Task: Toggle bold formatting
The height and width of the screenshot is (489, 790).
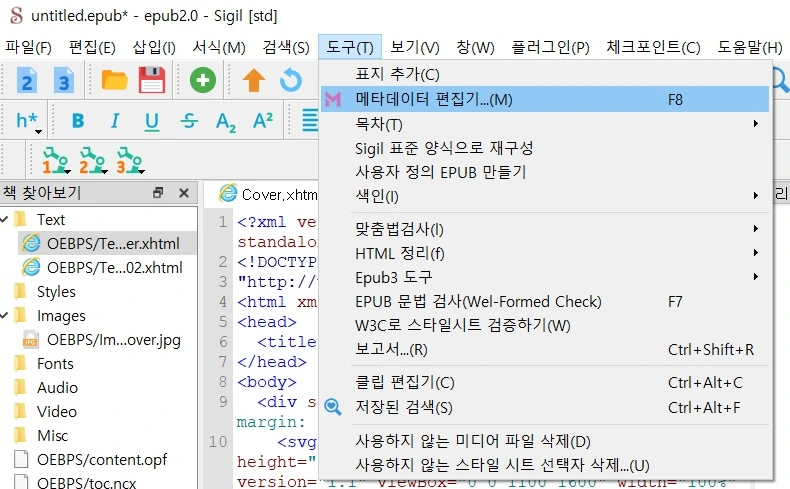Action: pyautogui.click(x=78, y=121)
